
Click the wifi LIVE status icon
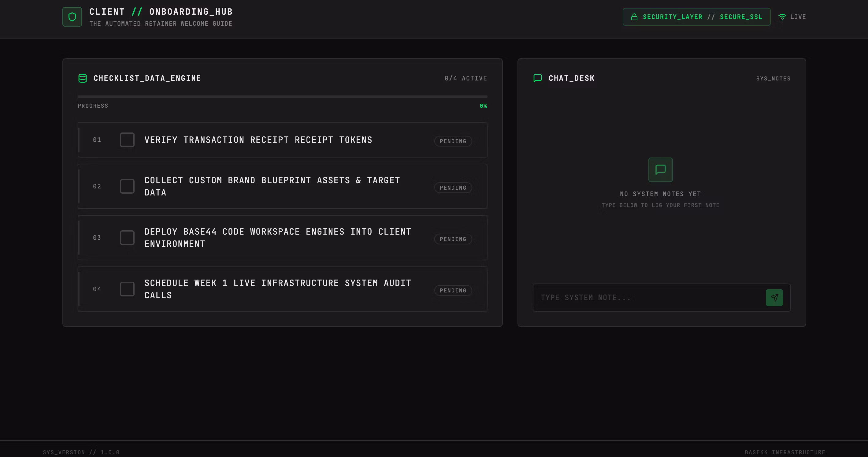point(782,17)
